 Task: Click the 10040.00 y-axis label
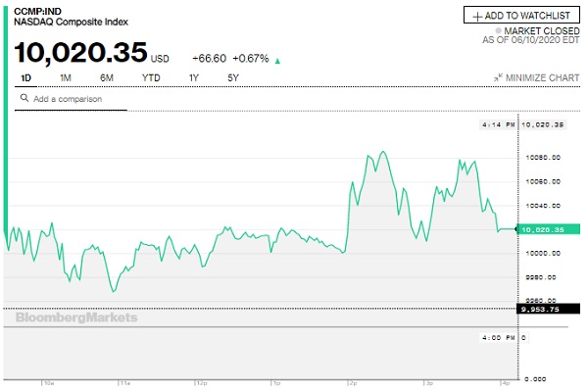pos(543,206)
